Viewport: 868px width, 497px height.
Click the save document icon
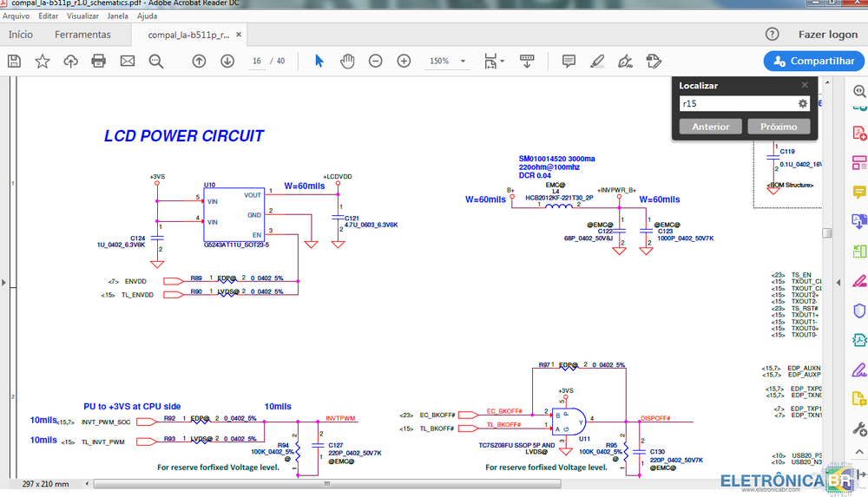pyautogui.click(x=14, y=62)
